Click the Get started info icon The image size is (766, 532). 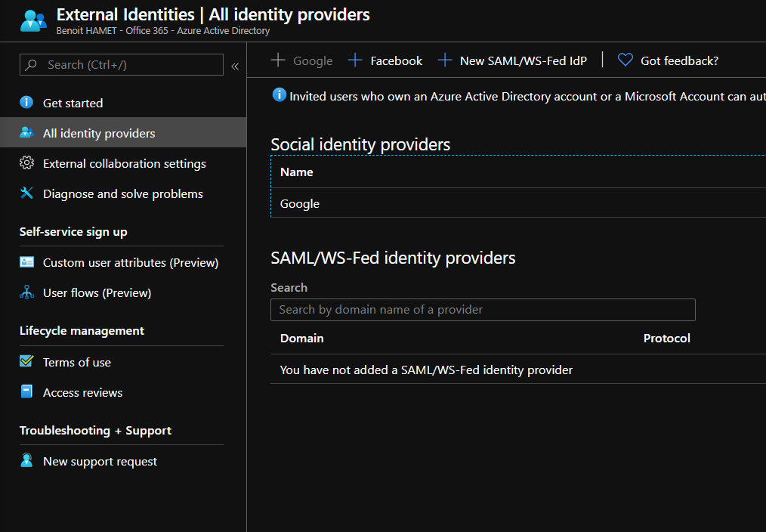26,103
